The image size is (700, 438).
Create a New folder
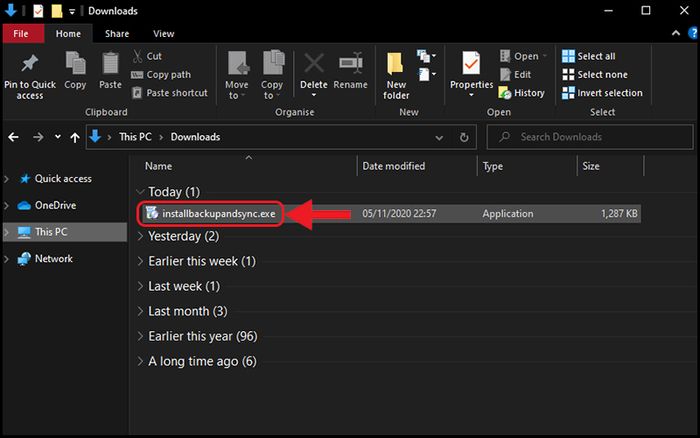tap(396, 75)
